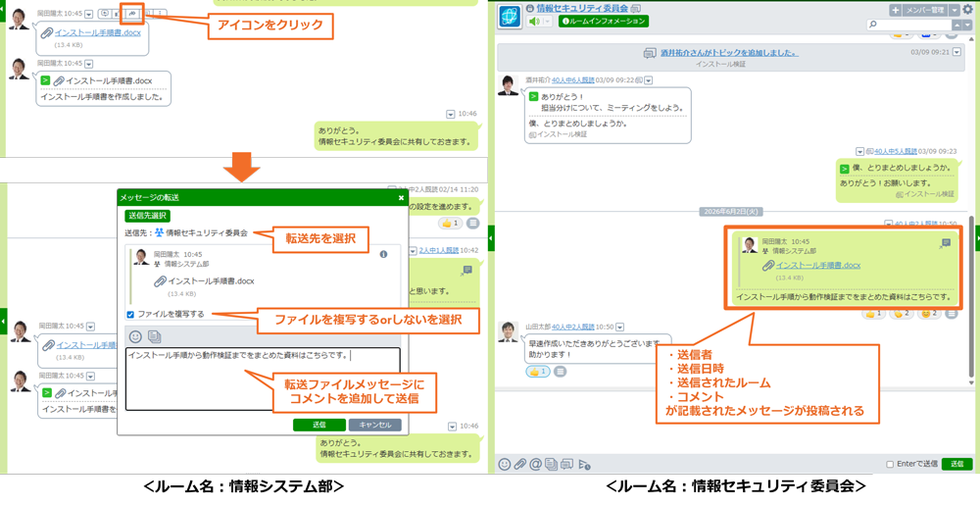Click the template pages icon in right bottom toolbar
Image resolution: width=980 pixels, height=506 pixels.
551,464
